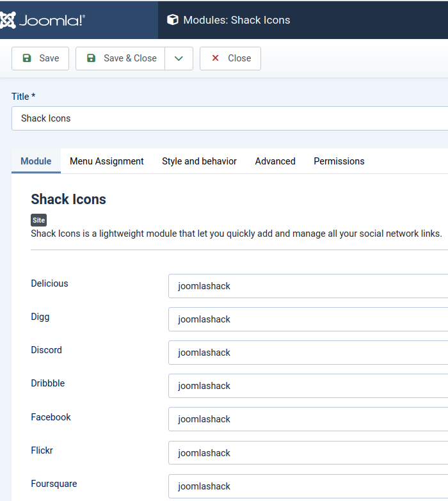
Task: Click the Shack Icons module description text
Action: click(236, 234)
